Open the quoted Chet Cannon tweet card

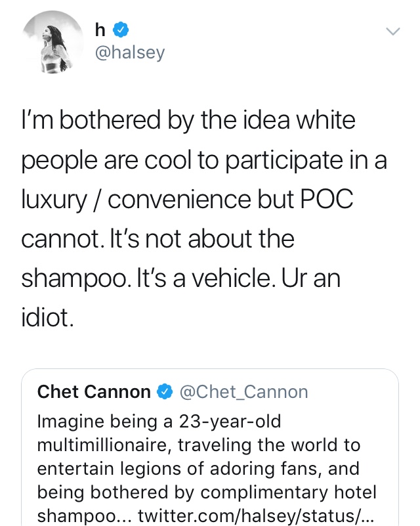pyautogui.click(x=210, y=447)
